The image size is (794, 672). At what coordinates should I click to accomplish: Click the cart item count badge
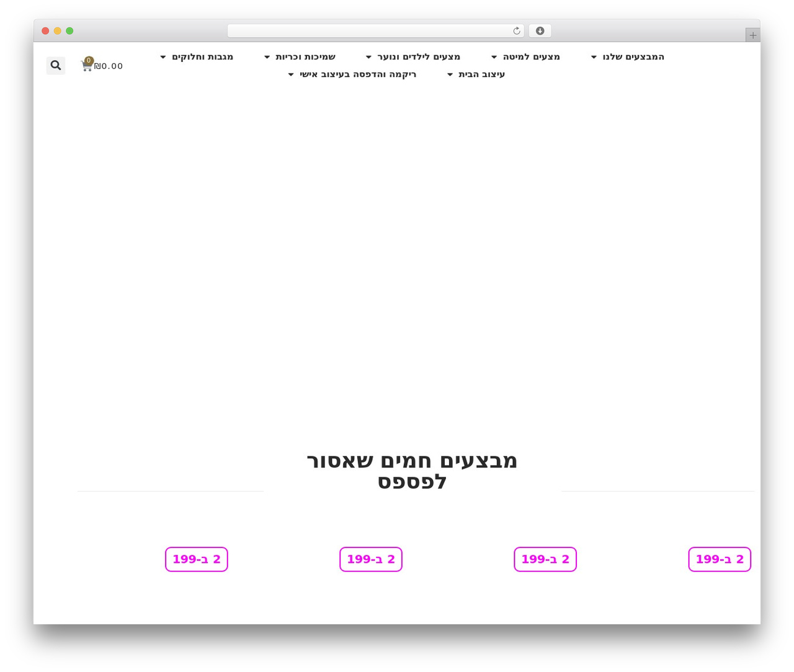coord(89,61)
